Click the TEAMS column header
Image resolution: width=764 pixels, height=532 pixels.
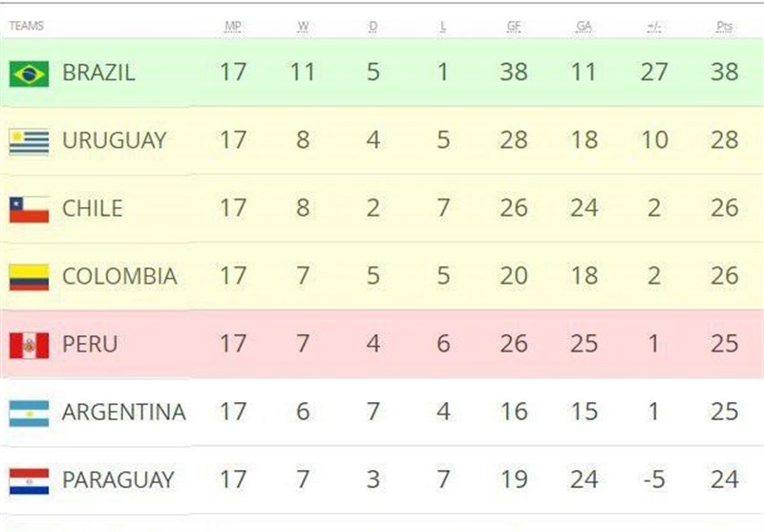[x=26, y=27]
